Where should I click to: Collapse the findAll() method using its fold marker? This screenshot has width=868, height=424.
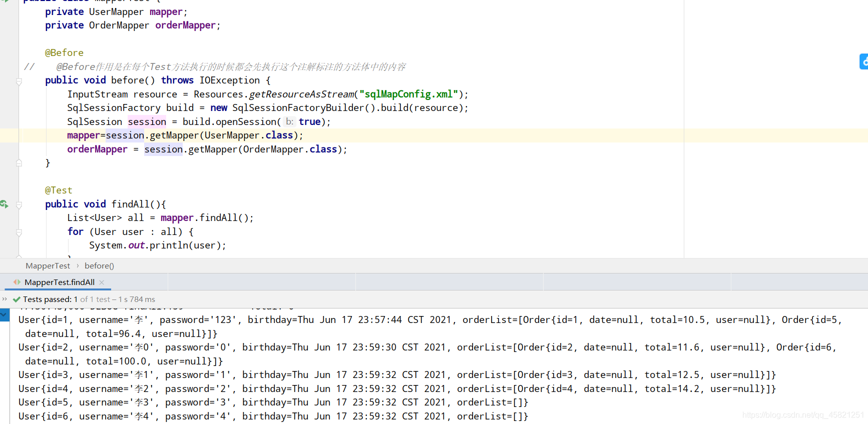(x=19, y=204)
